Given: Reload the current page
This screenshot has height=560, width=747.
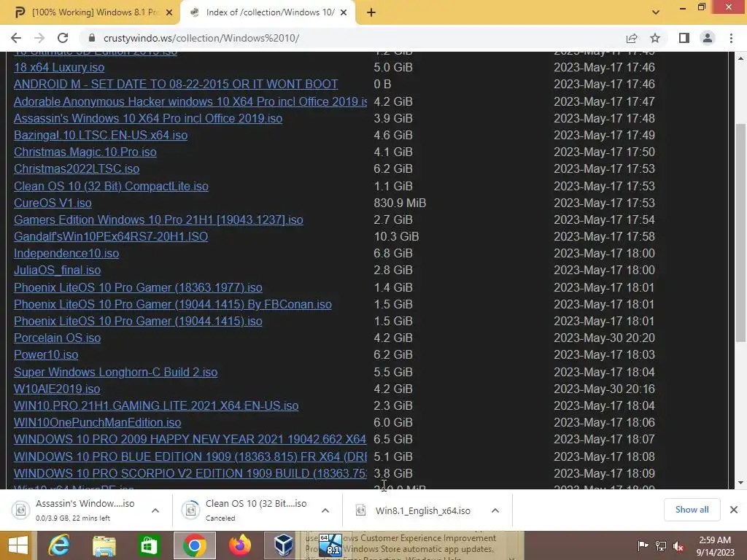Looking at the screenshot, I should tap(63, 38).
